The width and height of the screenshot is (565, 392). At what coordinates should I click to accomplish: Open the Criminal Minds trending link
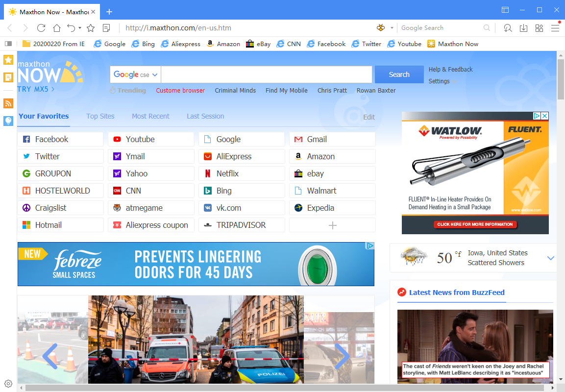235,91
